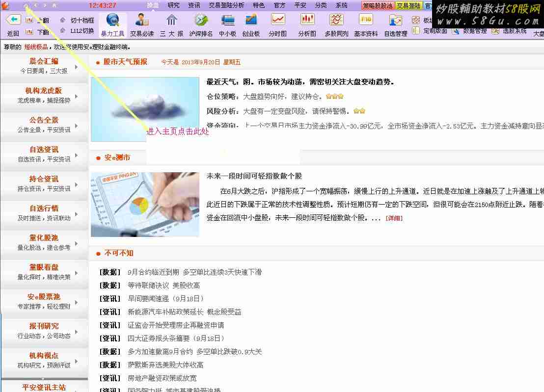Switch to the 交易登陆 tab
Screen dimensions: 544x392
[408, 5]
